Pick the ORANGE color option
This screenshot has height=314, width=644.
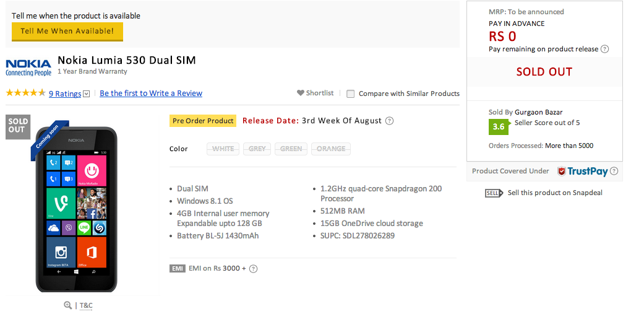(332, 149)
